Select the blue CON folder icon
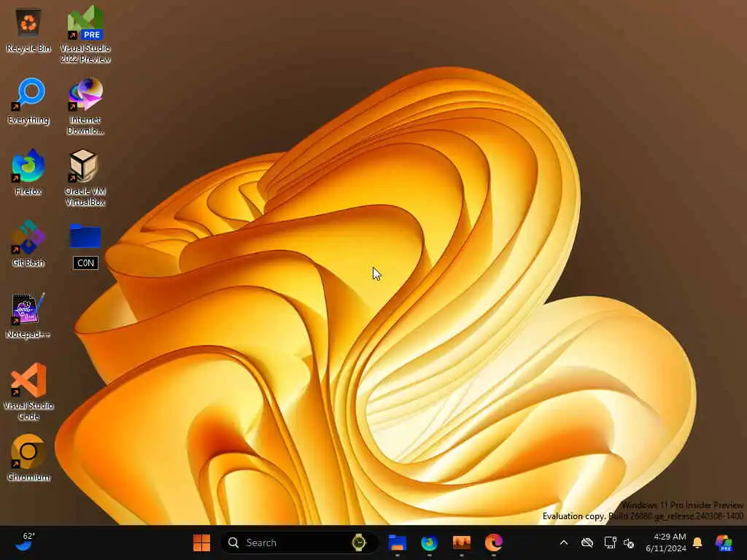Image resolution: width=747 pixels, height=560 pixels. (85, 236)
